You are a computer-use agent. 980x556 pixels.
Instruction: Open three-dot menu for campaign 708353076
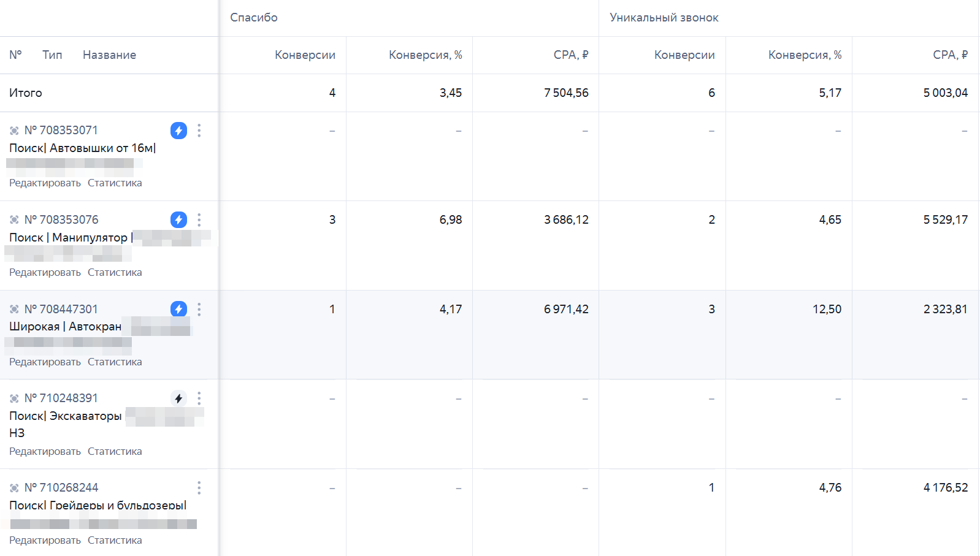tap(199, 219)
